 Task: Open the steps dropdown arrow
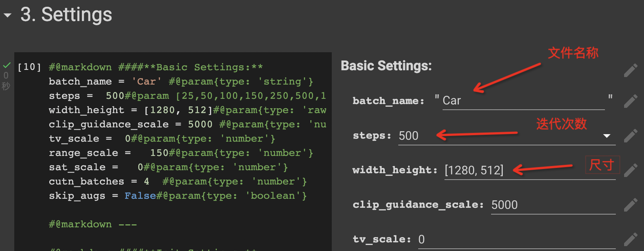point(606,136)
